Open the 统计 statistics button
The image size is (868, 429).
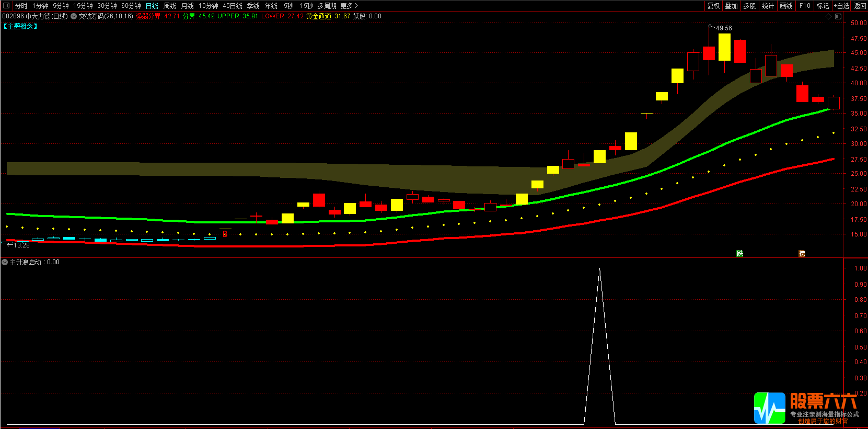coord(768,6)
